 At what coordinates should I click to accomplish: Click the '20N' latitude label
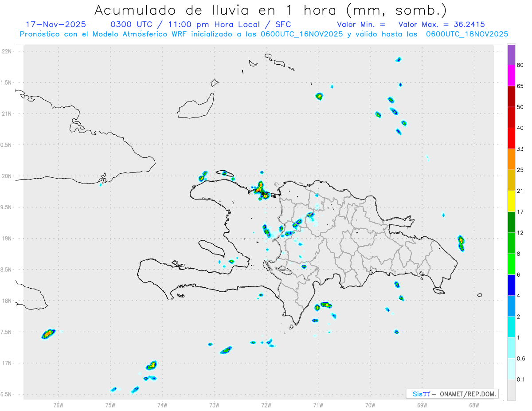click(x=8, y=176)
